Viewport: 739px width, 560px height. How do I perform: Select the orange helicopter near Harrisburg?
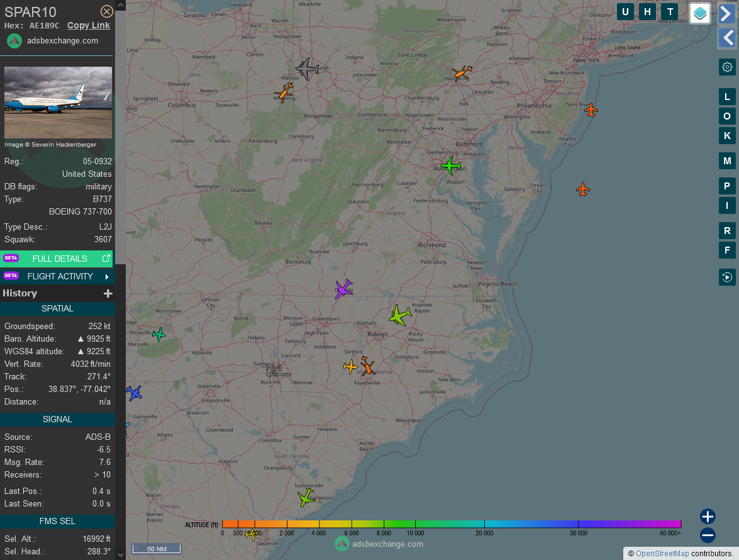[462, 72]
